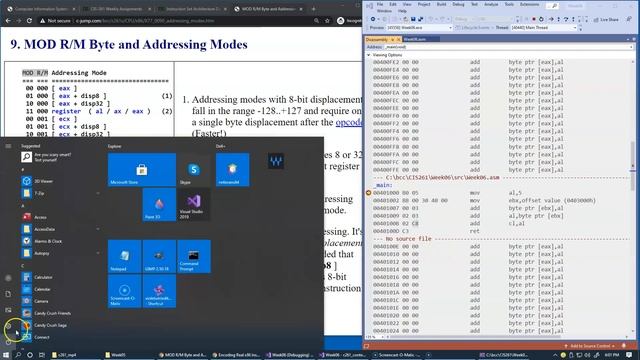The image size is (640, 360).
Task: Open Visual Studio Tools menu
Action: 509,4
